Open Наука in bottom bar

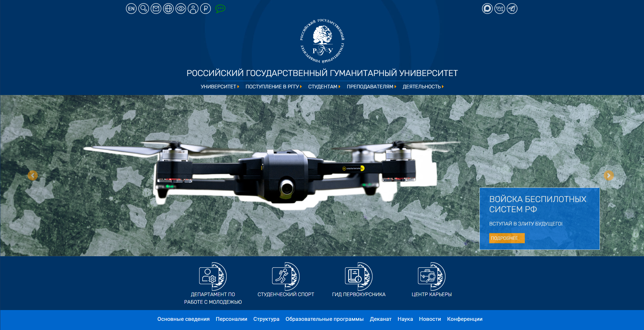point(405,319)
